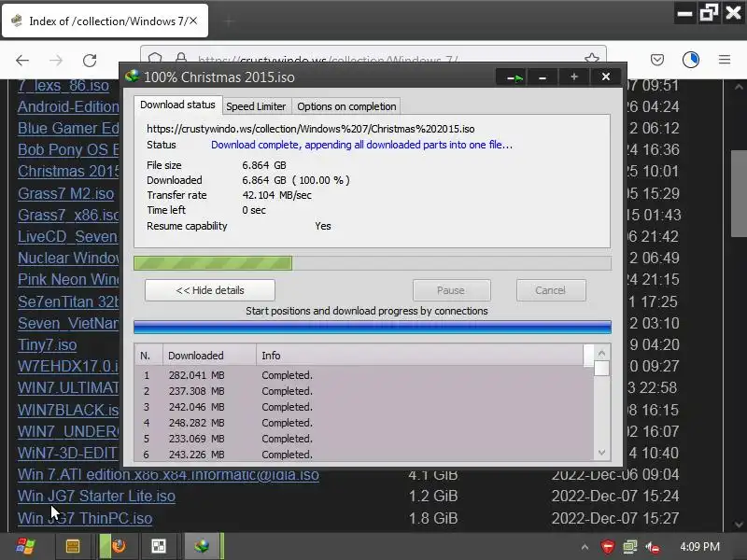Switch to Firefox on the taskbar
747x560 pixels.
(x=117, y=546)
